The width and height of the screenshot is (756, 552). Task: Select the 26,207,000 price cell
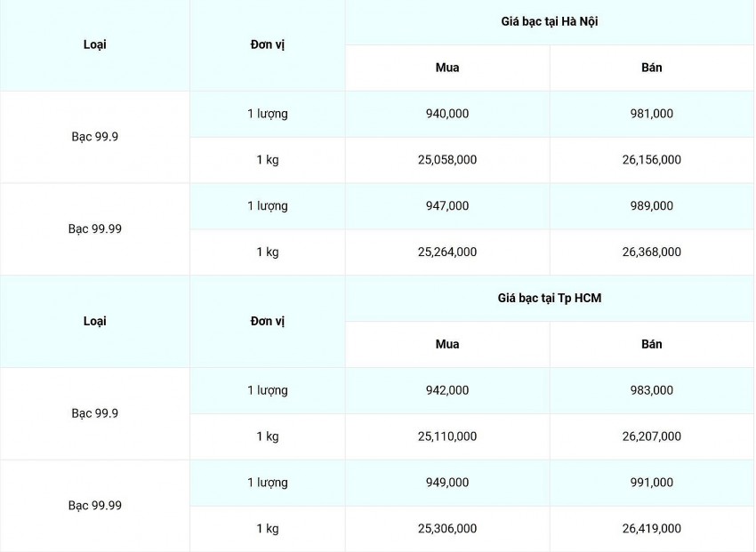tap(652, 436)
